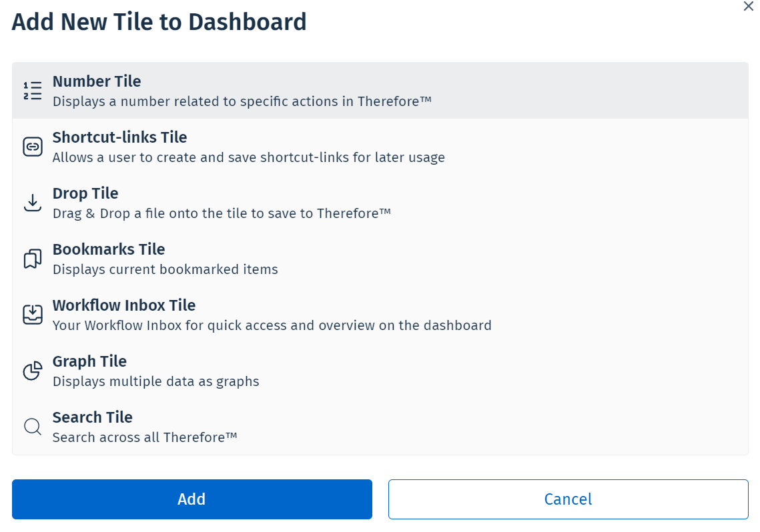Click the magnifying glass icon for Search Tile
Image resolution: width=760 pixels, height=532 pixels.
pos(33,427)
